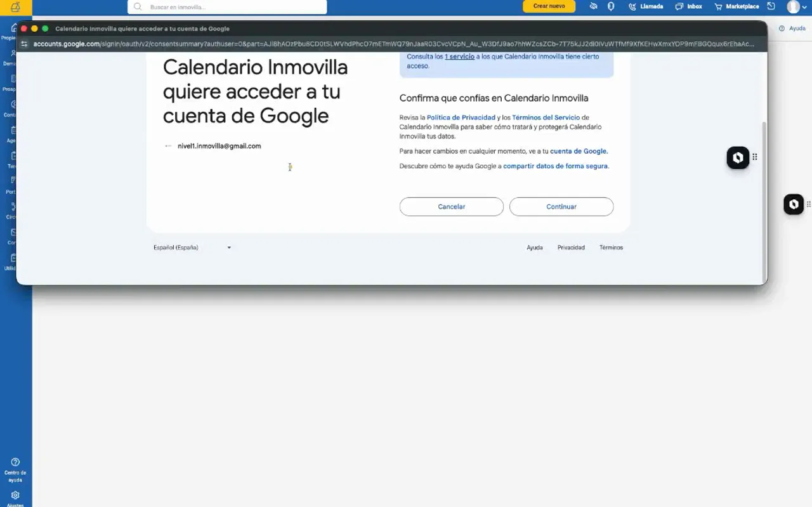
Task: Start a Llamada from the top bar
Action: (646, 6)
